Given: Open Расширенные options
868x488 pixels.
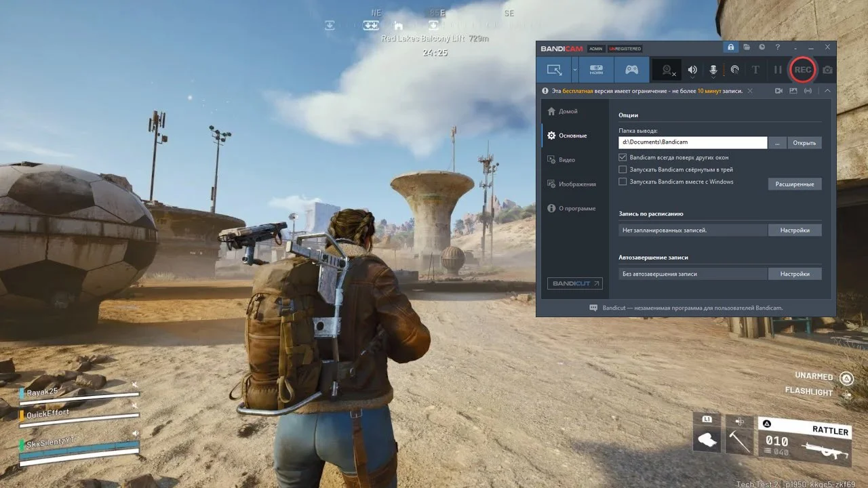Looking at the screenshot, I should [795, 184].
